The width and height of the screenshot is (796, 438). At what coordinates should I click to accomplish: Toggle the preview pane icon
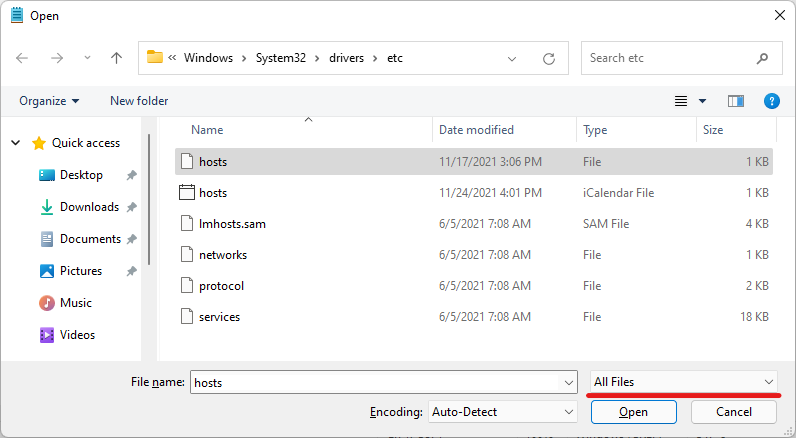736,101
